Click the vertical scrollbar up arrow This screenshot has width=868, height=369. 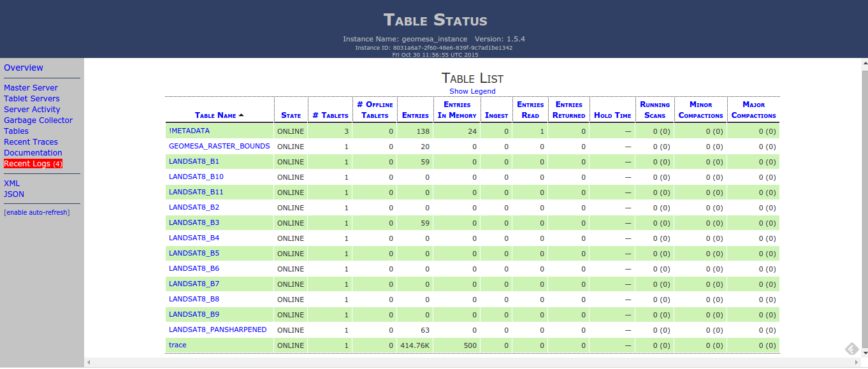point(864,63)
